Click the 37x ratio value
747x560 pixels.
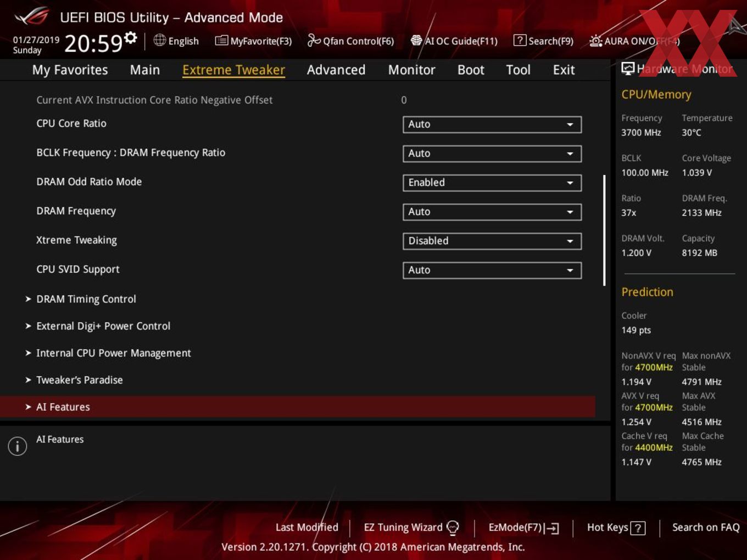pyautogui.click(x=628, y=212)
